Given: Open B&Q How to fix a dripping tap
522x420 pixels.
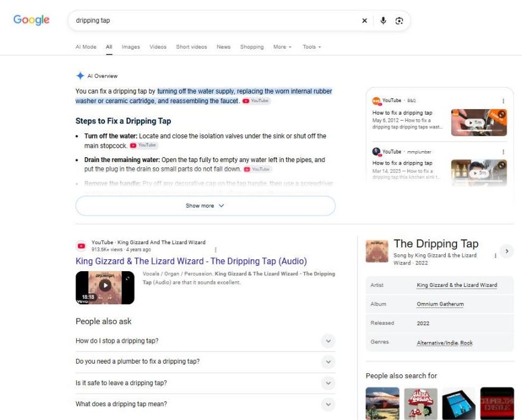Looking at the screenshot, I should [x=402, y=113].
